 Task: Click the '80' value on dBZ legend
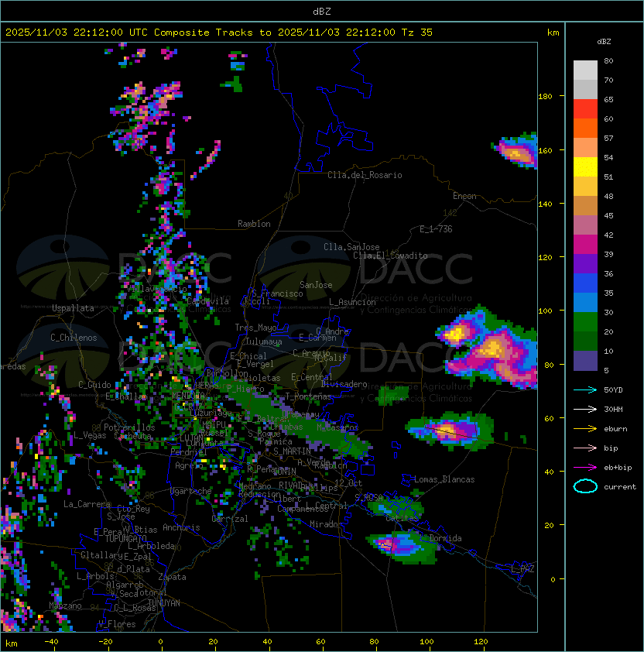click(608, 60)
